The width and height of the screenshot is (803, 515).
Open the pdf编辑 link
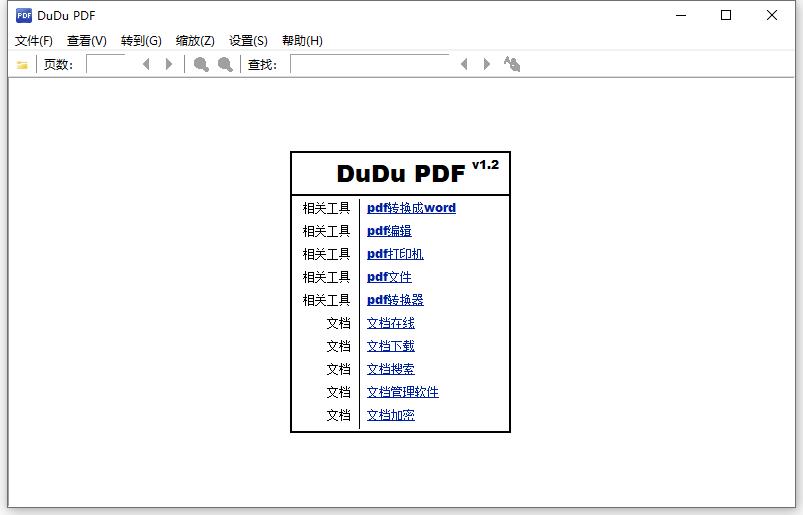389,231
